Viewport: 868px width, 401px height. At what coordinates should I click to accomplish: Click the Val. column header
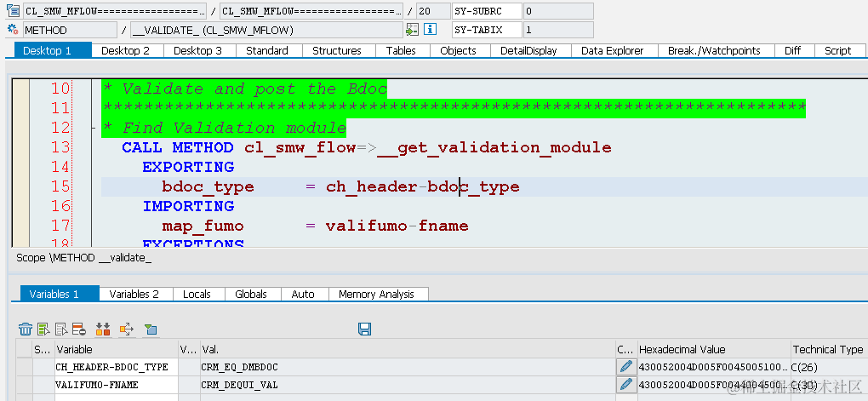[x=408, y=349]
